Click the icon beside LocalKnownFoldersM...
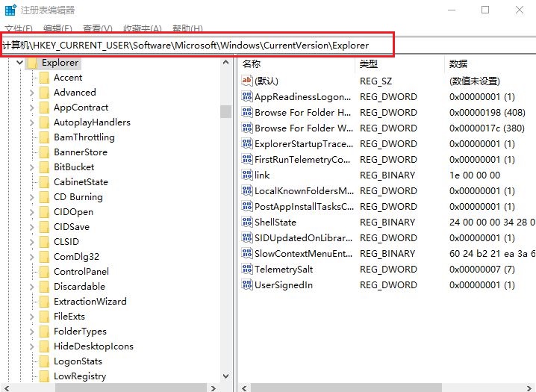 point(247,190)
